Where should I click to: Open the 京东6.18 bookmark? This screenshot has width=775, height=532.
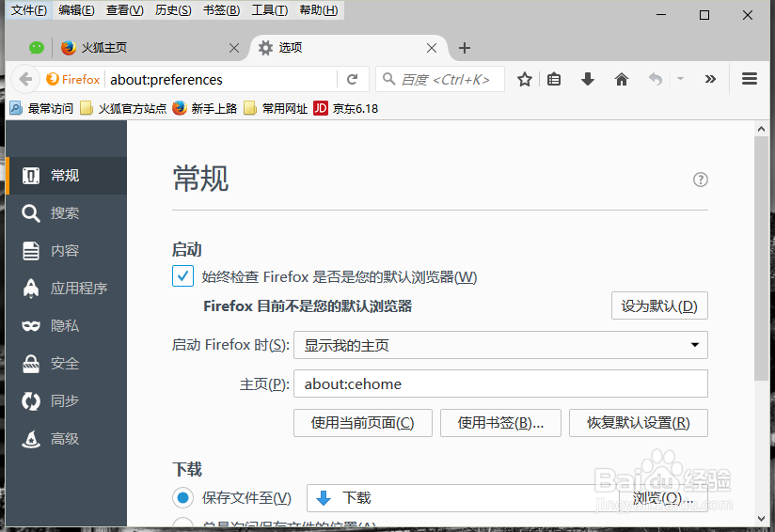346,108
